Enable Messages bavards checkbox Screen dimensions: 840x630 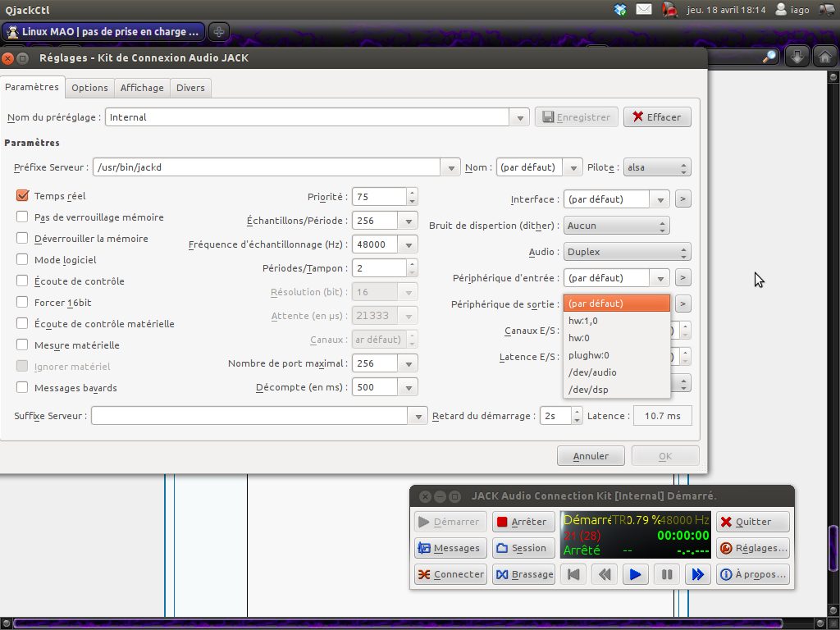23,388
